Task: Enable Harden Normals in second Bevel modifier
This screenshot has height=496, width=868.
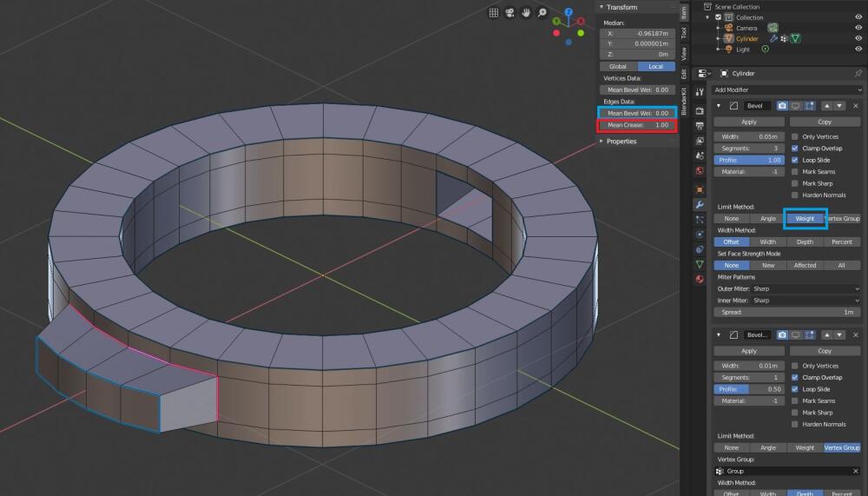Action: tap(795, 424)
